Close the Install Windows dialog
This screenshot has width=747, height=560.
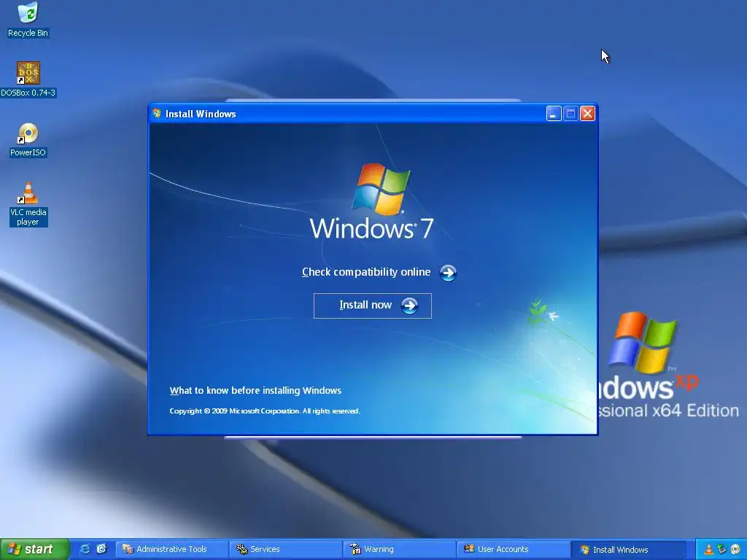tap(587, 114)
